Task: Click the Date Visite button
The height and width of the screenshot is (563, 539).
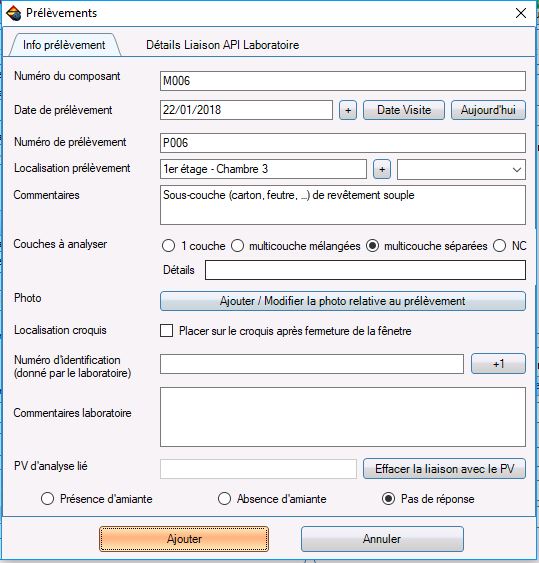Action: (x=404, y=110)
